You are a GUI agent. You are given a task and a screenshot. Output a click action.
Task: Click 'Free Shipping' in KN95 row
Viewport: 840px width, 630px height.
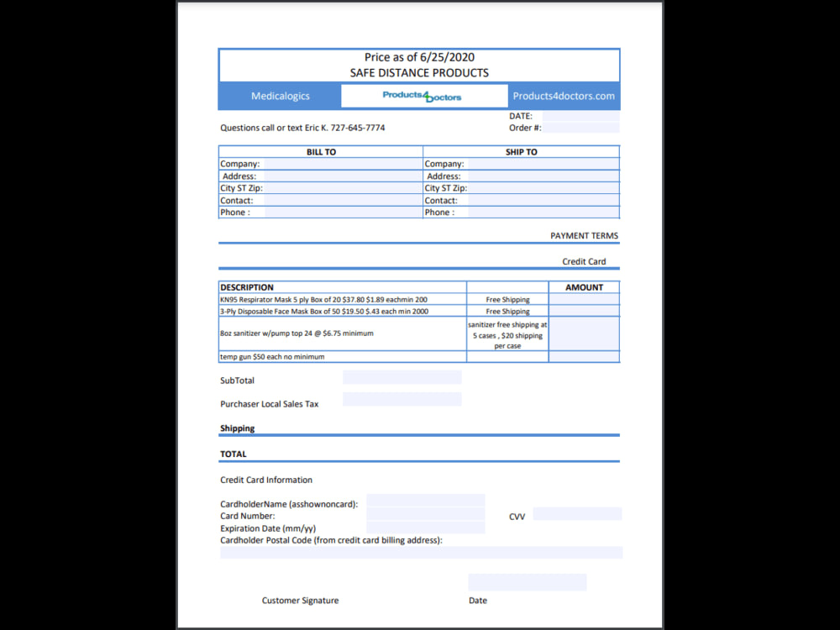[x=507, y=300]
